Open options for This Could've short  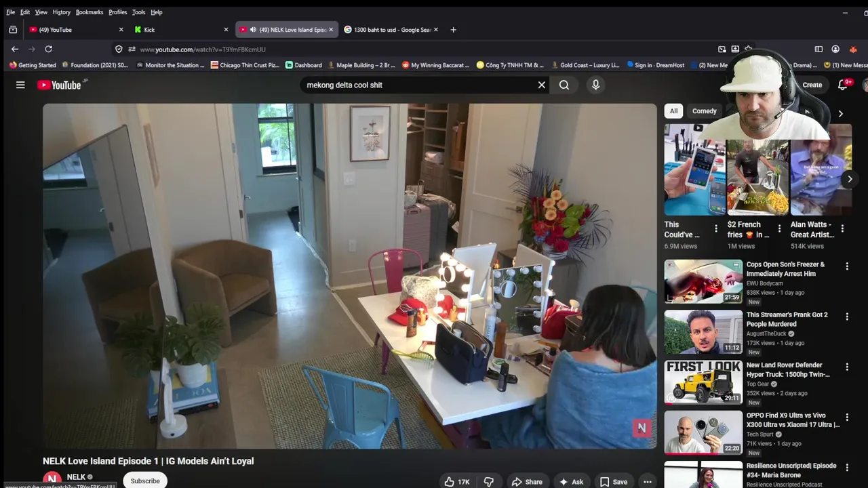[716, 228]
